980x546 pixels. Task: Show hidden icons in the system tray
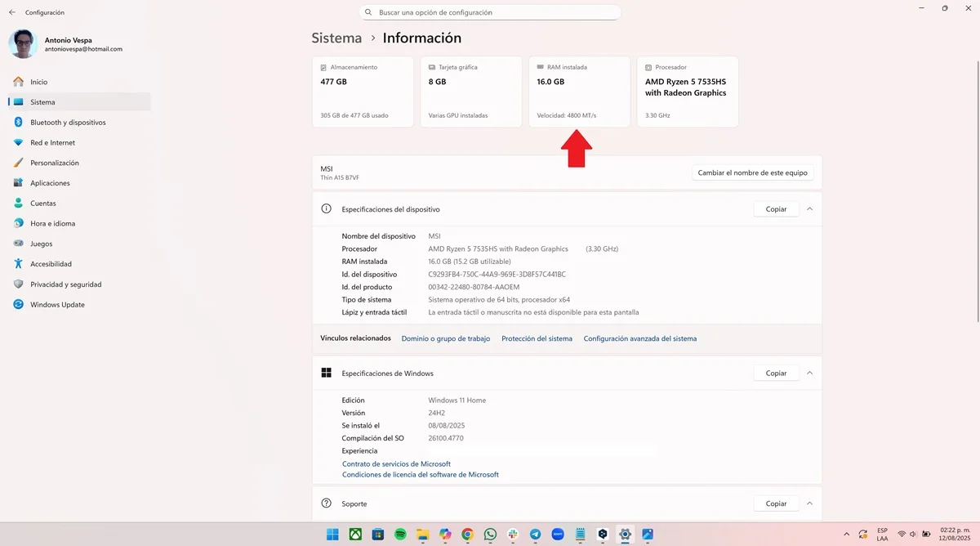(846, 535)
